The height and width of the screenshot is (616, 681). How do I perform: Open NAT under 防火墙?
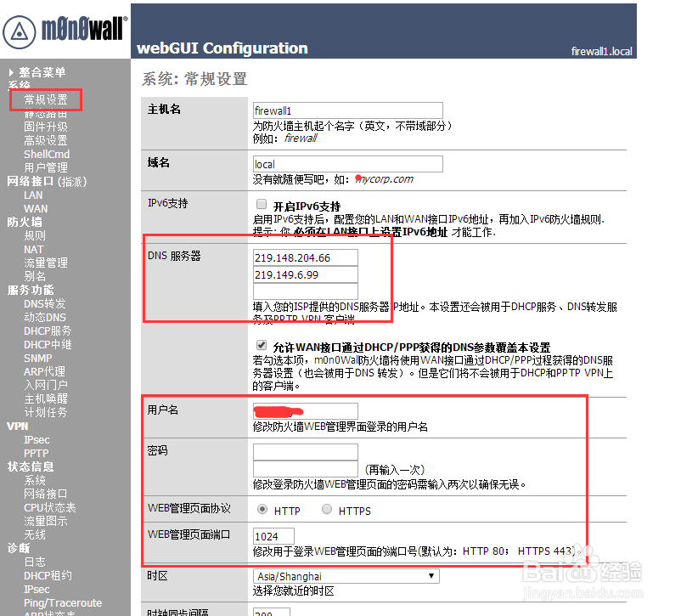34,249
